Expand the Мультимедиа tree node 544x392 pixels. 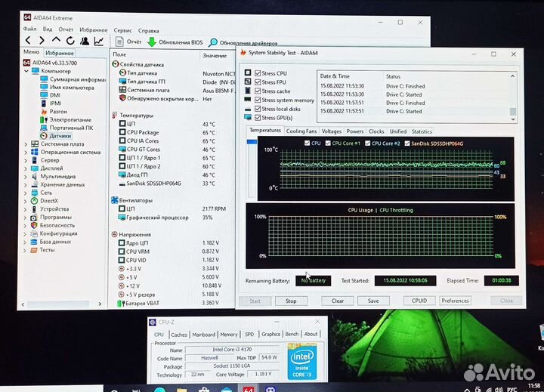[x=26, y=177]
